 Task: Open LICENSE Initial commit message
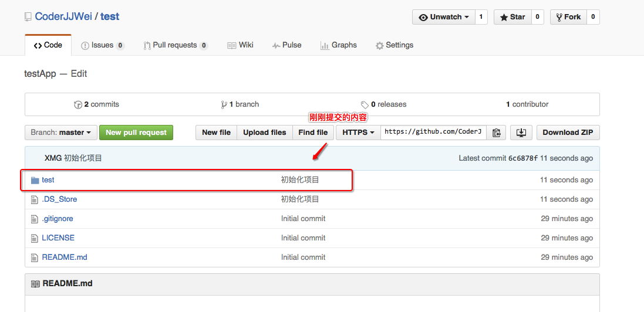[303, 238]
